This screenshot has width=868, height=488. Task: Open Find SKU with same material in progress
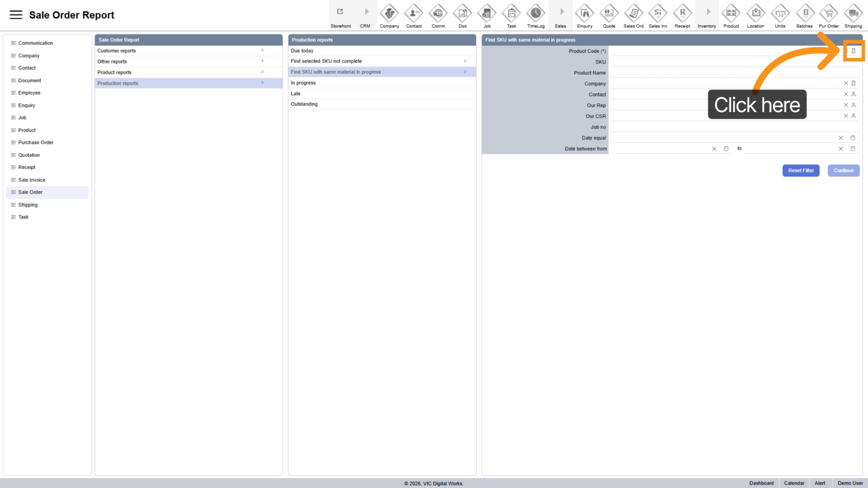(x=382, y=72)
